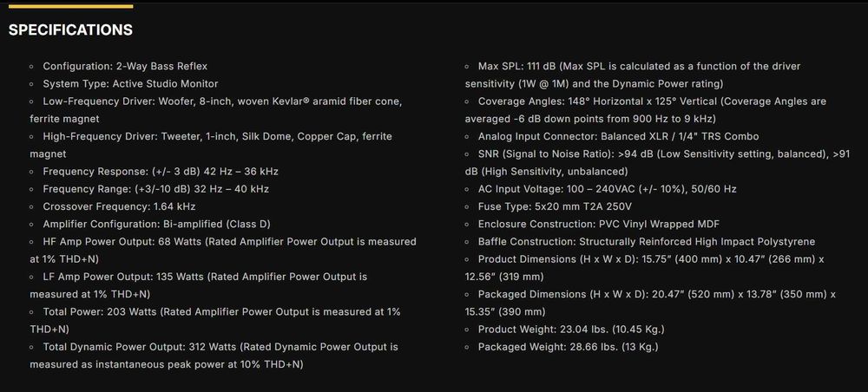Click the Fuse Type: 5x20 mm T2A 250V line
The height and width of the screenshot is (392, 868).
pyautogui.click(x=555, y=206)
